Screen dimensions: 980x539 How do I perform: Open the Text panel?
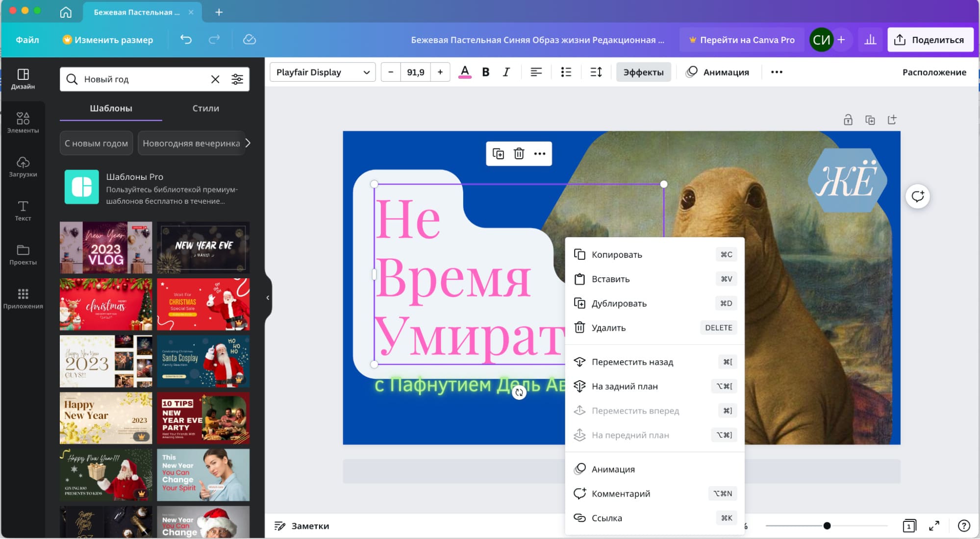coord(23,211)
